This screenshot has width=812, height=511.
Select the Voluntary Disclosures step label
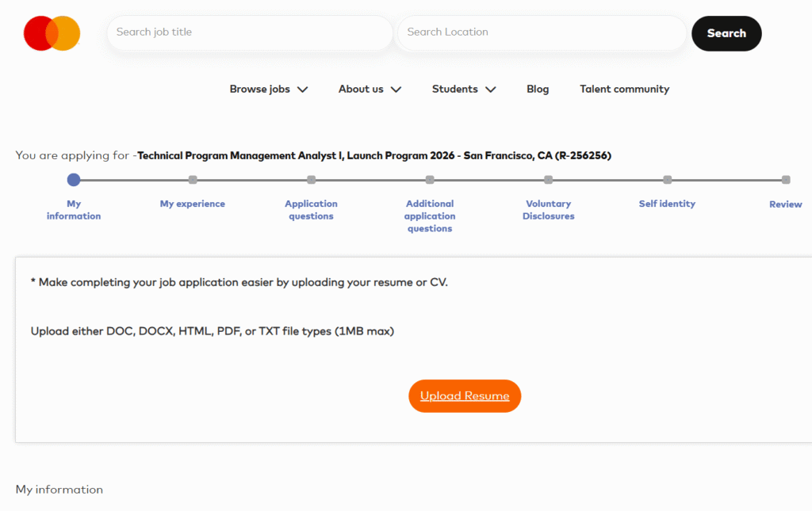pyautogui.click(x=549, y=210)
